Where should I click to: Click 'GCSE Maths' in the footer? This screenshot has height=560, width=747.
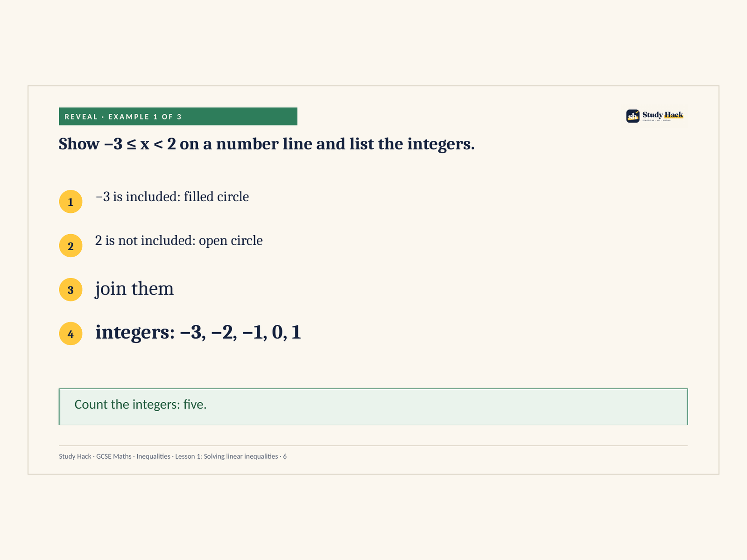pos(114,456)
